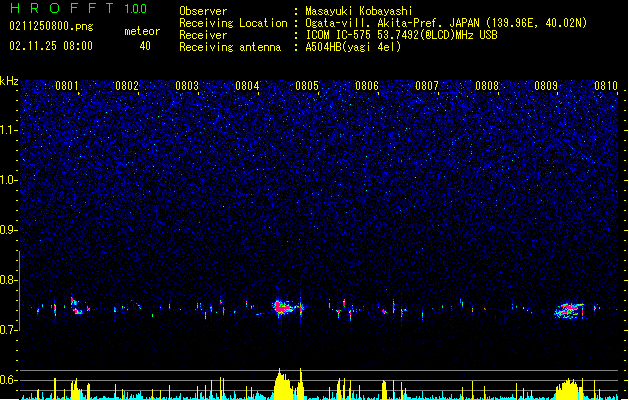
Task: Click the version number 1.0.0
Action: click(x=135, y=9)
